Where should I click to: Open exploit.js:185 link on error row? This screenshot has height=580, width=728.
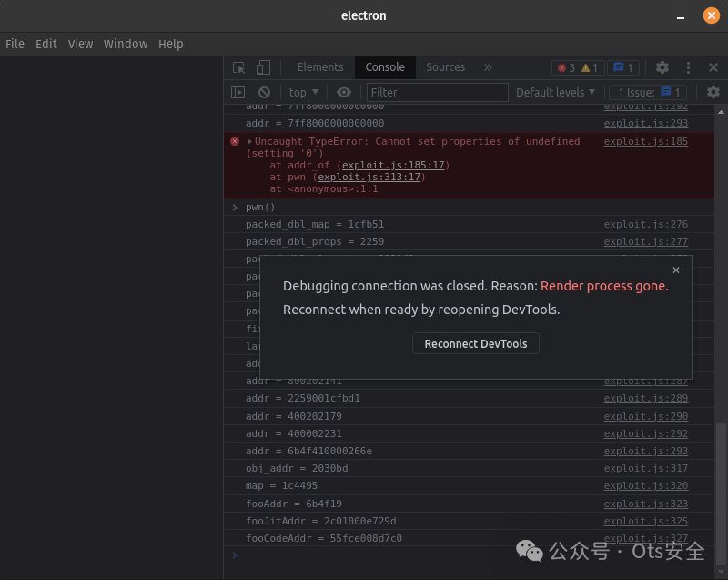tap(646, 141)
